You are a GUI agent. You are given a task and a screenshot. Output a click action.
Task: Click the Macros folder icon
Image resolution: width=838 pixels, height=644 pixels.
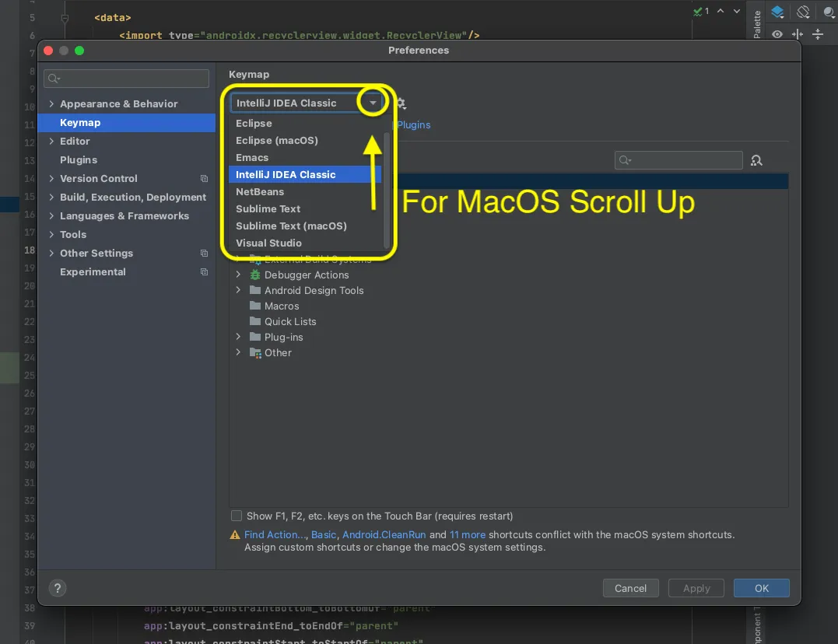[255, 306]
